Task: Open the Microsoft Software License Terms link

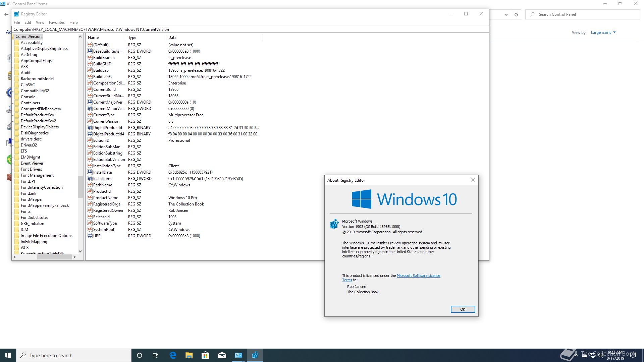Action: [x=418, y=276]
